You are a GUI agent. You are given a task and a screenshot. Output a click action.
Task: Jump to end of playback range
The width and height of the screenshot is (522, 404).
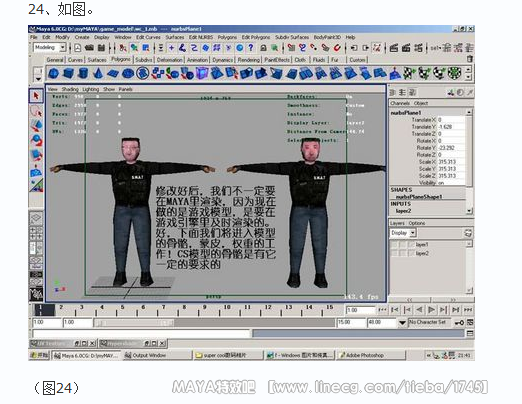[468, 310]
